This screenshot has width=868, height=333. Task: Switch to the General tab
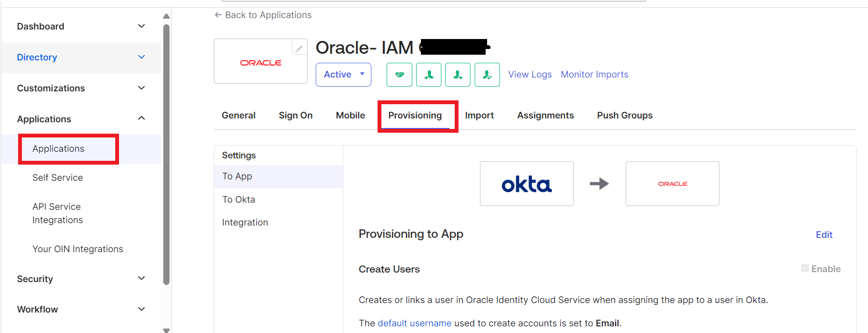[239, 115]
